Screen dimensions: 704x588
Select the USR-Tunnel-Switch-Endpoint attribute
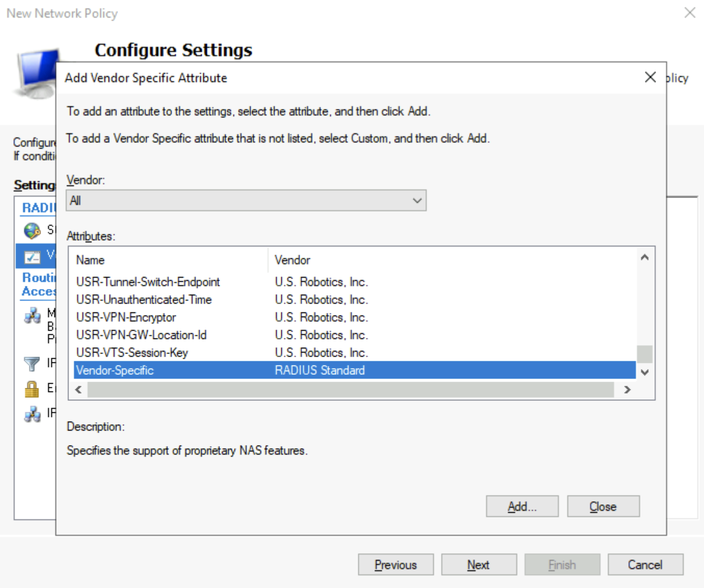click(x=148, y=282)
